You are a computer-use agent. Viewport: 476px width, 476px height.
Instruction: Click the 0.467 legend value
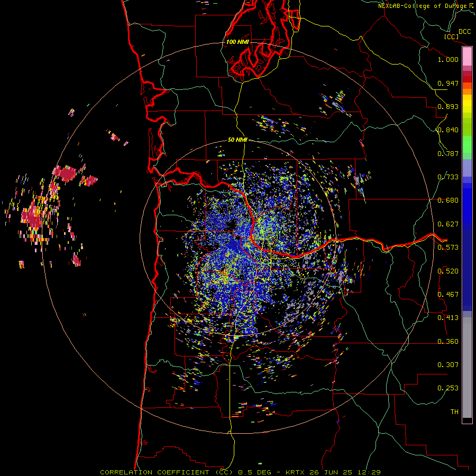[448, 295]
